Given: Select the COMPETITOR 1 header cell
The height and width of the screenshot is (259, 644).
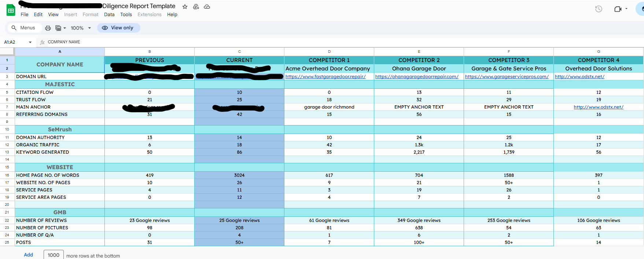Looking at the screenshot, I should point(329,60).
